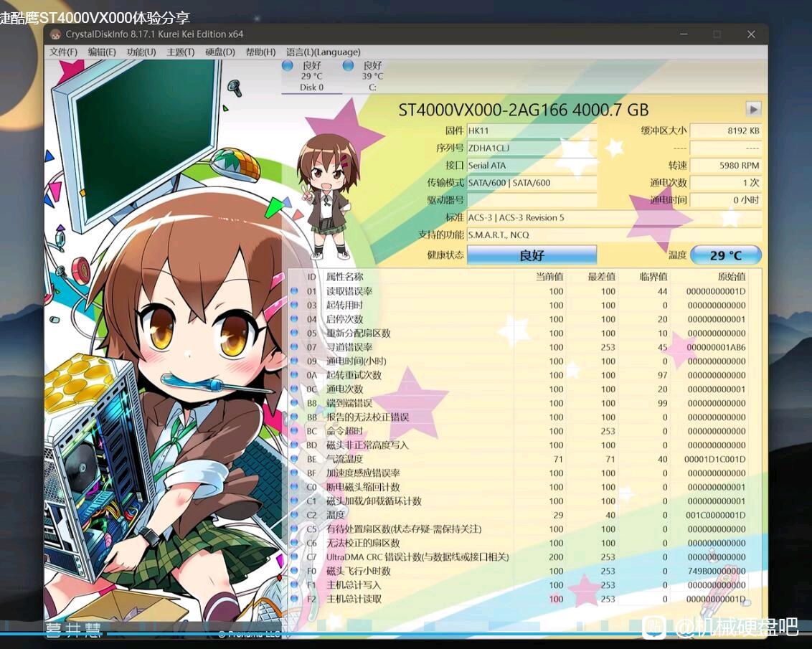Viewport: 812px width, 649px height.
Task: Click the ACS-3 Revision 5 standard field
Action: [x=614, y=218]
